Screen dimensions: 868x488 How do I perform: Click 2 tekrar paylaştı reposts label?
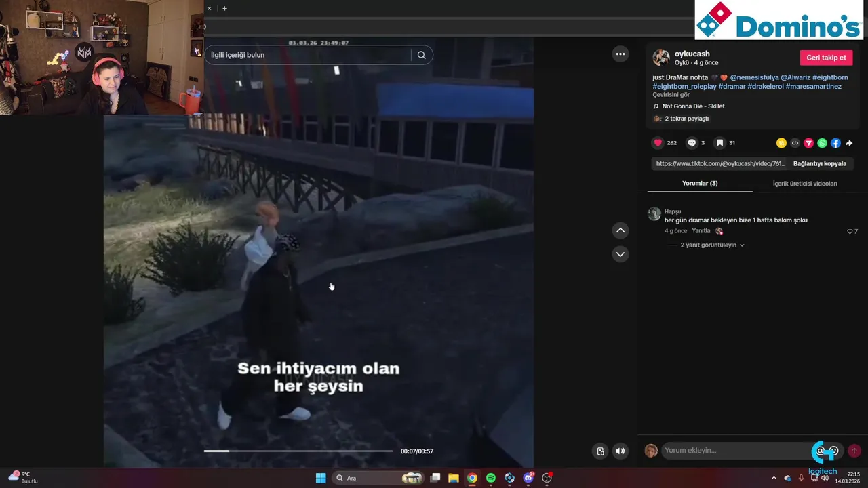(x=686, y=119)
